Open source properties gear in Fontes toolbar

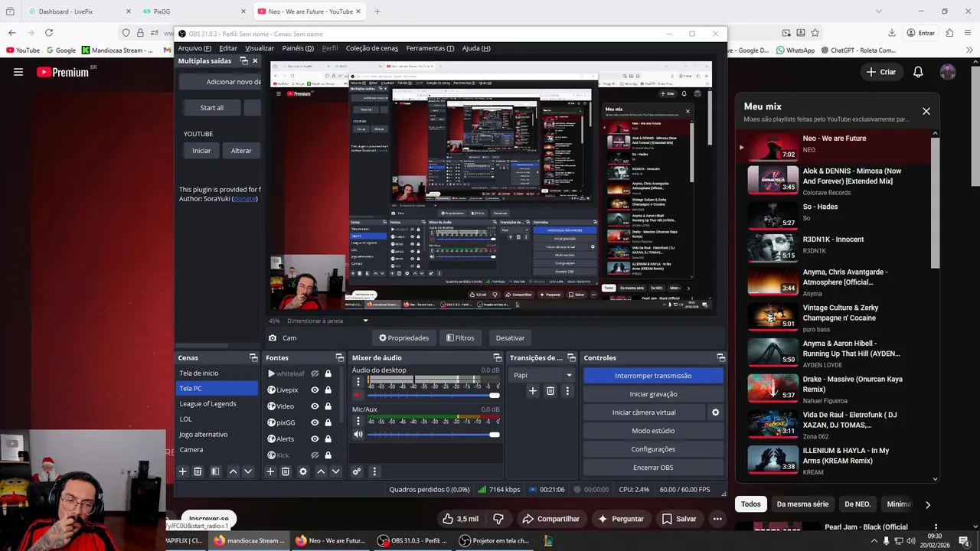tap(303, 471)
